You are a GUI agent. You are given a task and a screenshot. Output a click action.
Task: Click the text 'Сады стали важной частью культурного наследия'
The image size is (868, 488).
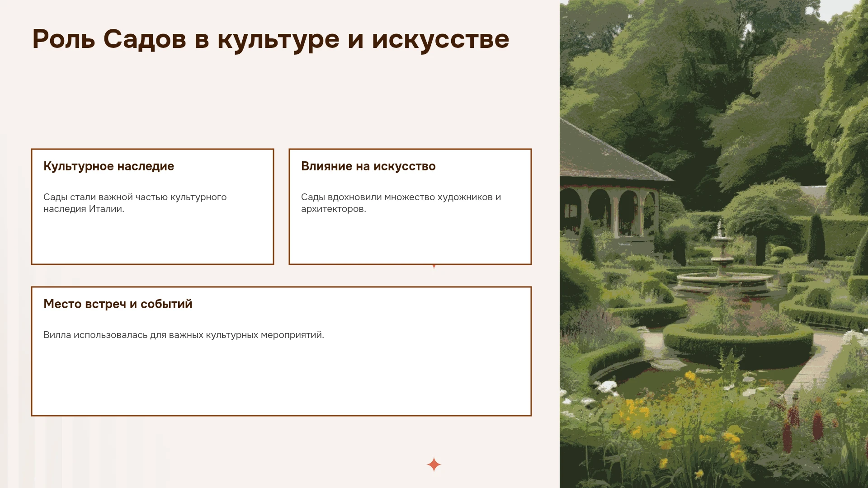(x=135, y=203)
